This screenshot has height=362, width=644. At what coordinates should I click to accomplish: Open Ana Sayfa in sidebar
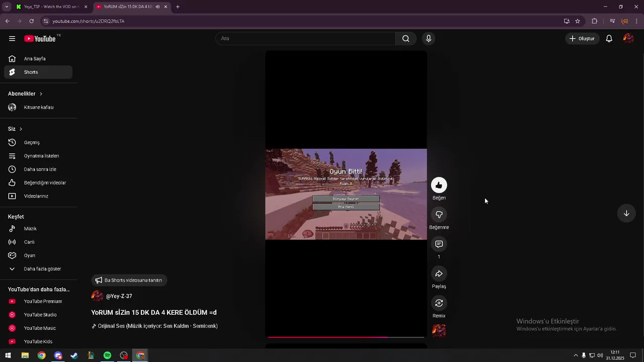click(38, 59)
